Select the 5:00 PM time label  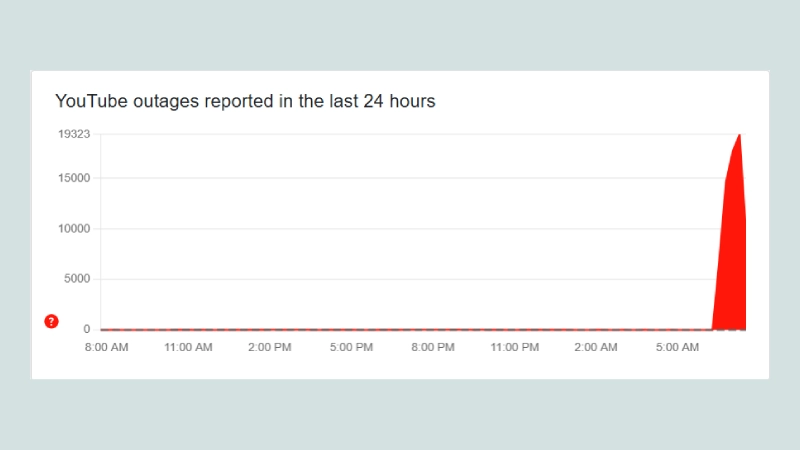pos(351,348)
